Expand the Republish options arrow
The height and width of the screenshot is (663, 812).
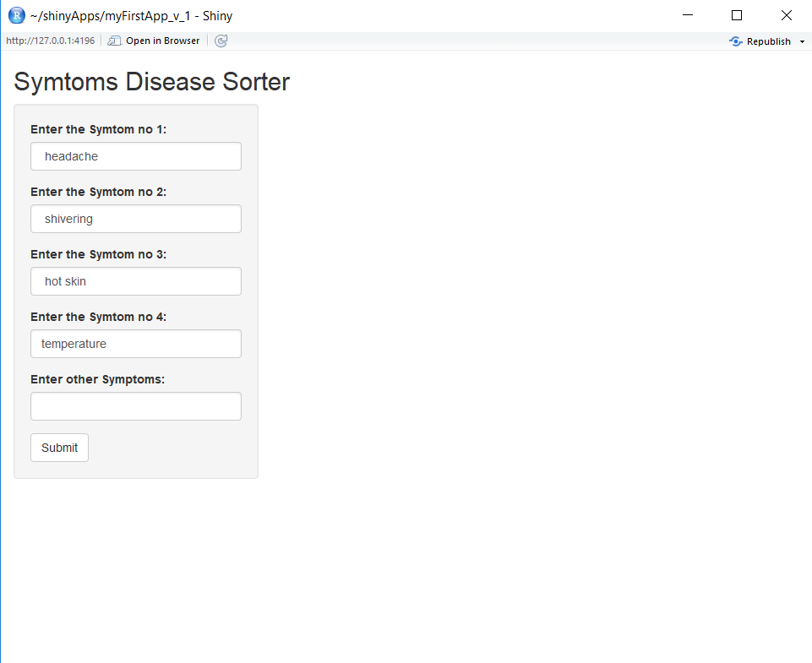(x=803, y=41)
